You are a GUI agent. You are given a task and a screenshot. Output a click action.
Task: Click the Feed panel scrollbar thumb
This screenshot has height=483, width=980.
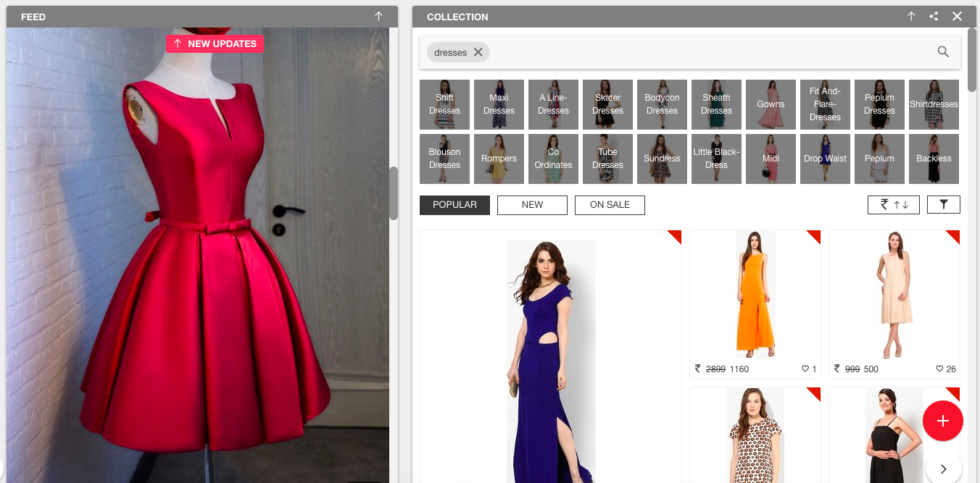click(394, 193)
